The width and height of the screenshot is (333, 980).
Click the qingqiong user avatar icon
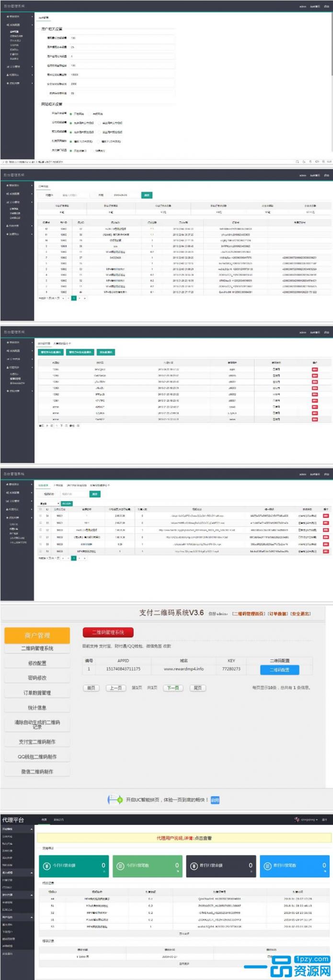point(297,820)
